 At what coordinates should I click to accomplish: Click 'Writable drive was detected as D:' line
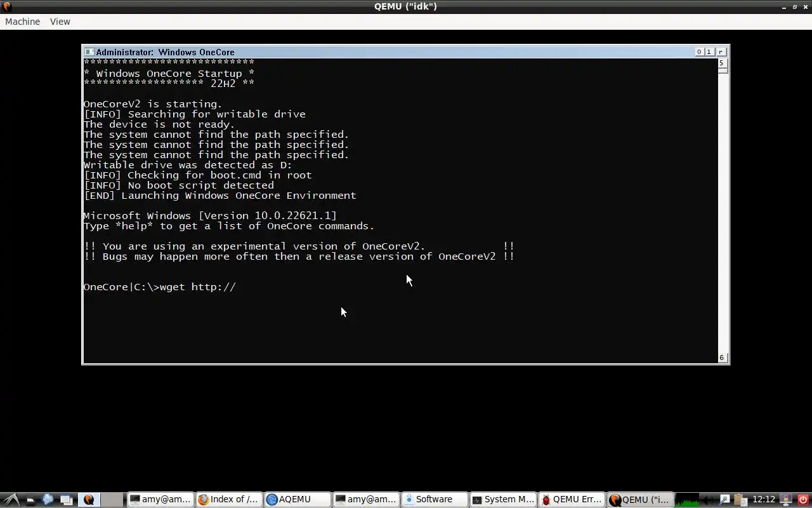(x=188, y=165)
